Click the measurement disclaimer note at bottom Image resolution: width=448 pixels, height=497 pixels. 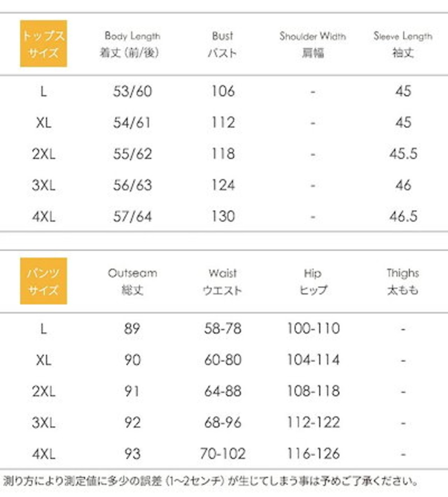point(210,482)
